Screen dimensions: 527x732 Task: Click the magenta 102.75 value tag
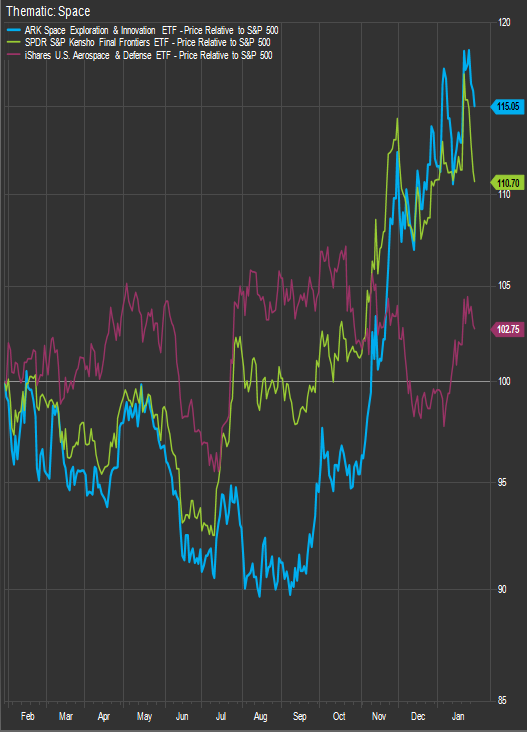pyautogui.click(x=507, y=330)
